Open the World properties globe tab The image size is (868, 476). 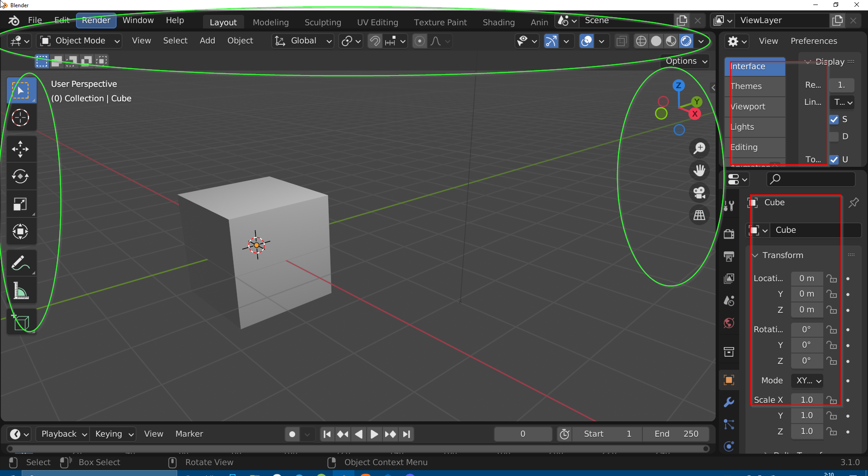point(729,323)
